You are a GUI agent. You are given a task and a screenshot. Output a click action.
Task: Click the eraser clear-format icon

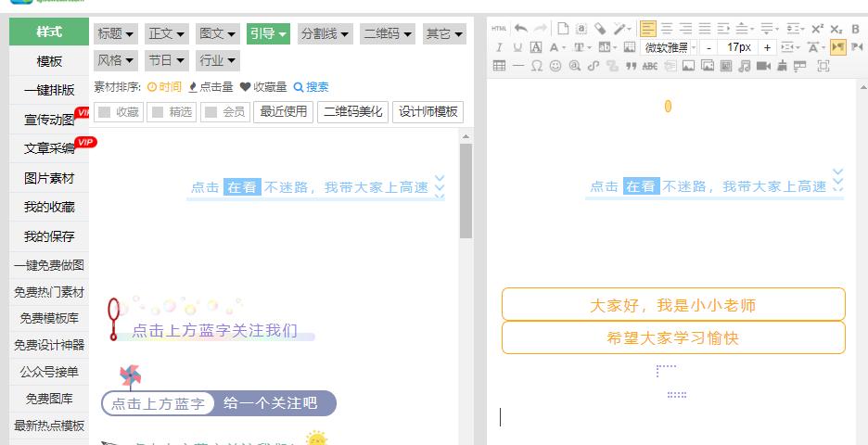(x=600, y=28)
